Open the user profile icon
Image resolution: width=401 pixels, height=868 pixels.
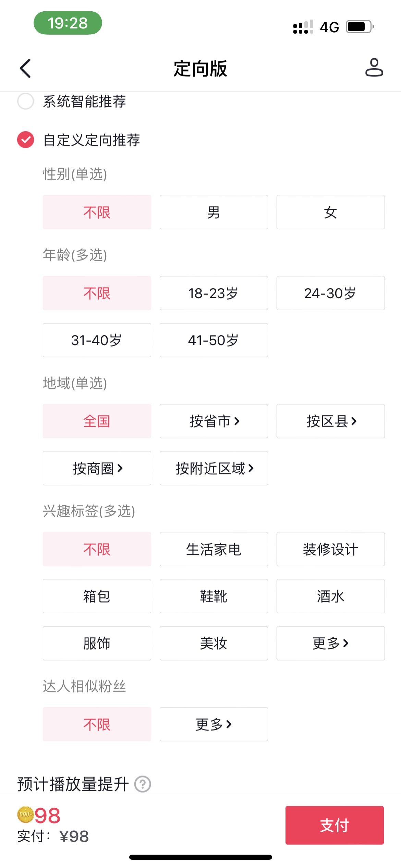(x=374, y=67)
